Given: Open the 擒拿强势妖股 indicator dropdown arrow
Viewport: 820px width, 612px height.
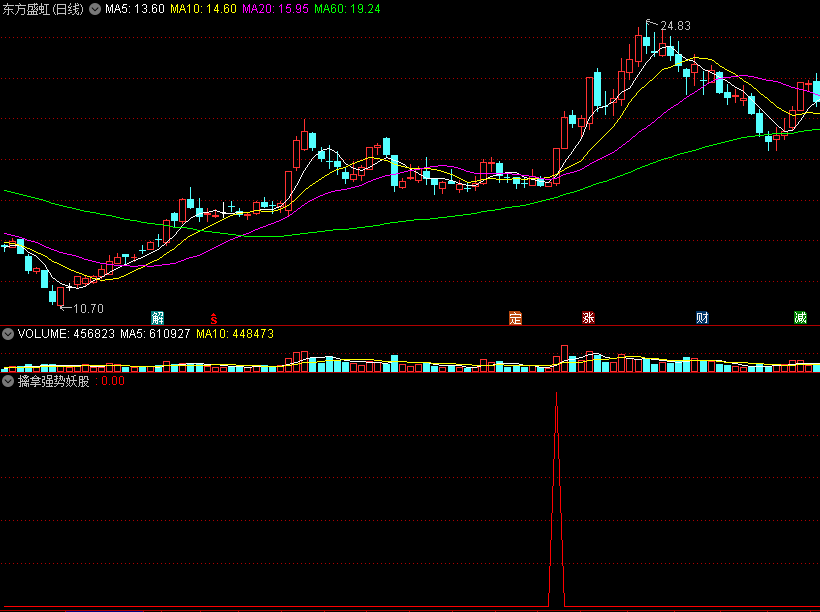Looking at the screenshot, I should tap(8, 381).
